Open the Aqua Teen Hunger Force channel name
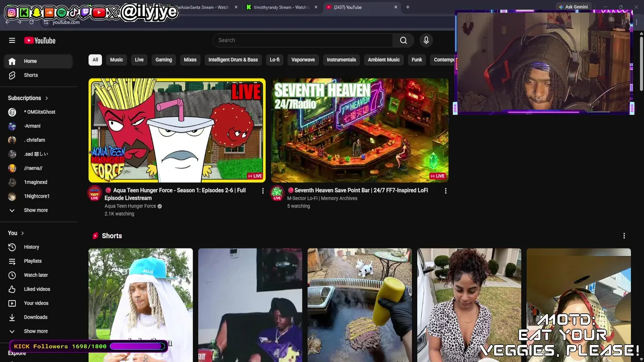 pyautogui.click(x=130, y=206)
